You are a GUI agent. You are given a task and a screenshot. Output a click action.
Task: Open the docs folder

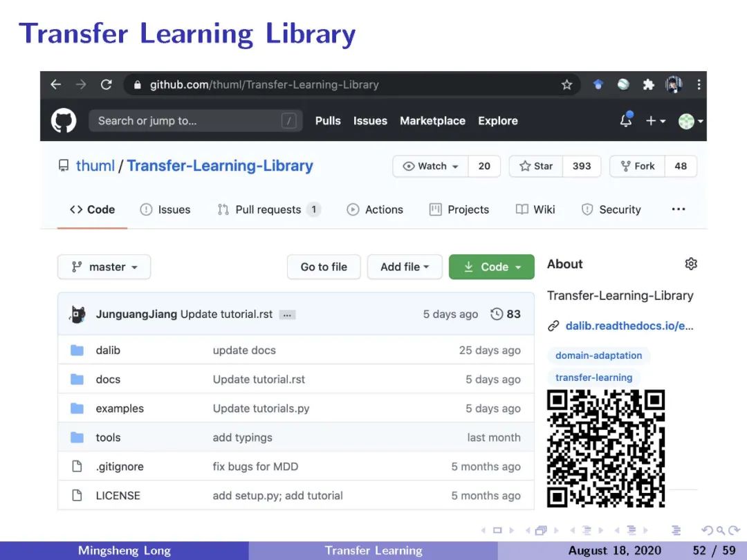point(108,380)
